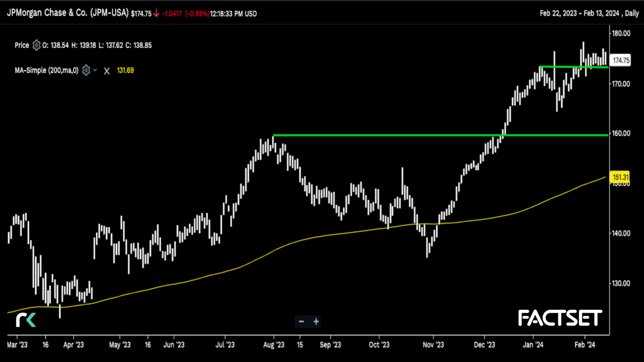Click the 180.00 y-axis label
This screenshot has width=644, height=362.
[x=621, y=33]
